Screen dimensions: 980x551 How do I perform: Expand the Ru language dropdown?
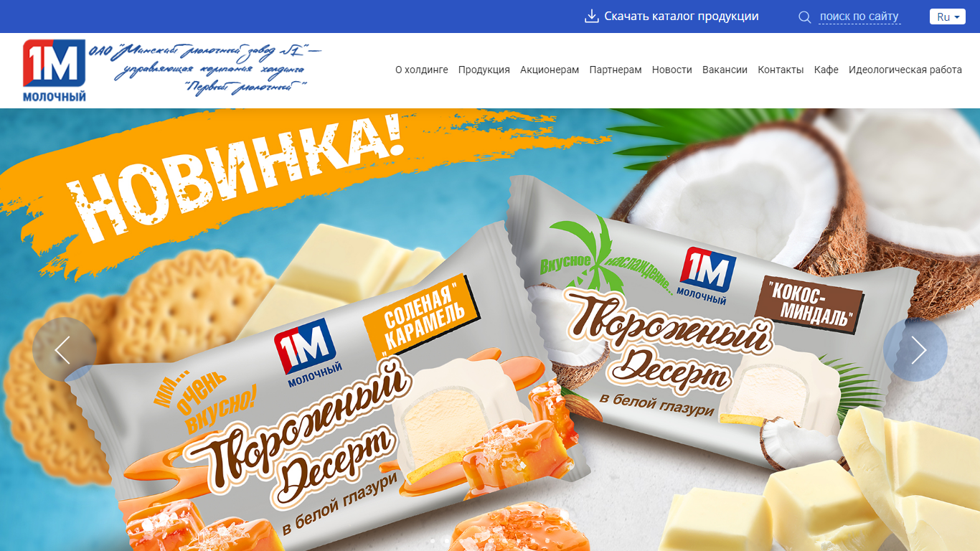click(948, 17)
